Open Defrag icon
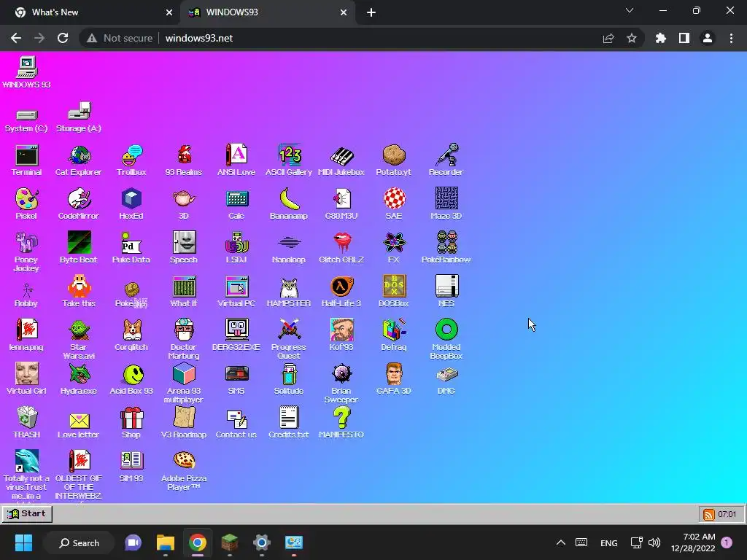 pyautogui.click(x=393, y=335)
